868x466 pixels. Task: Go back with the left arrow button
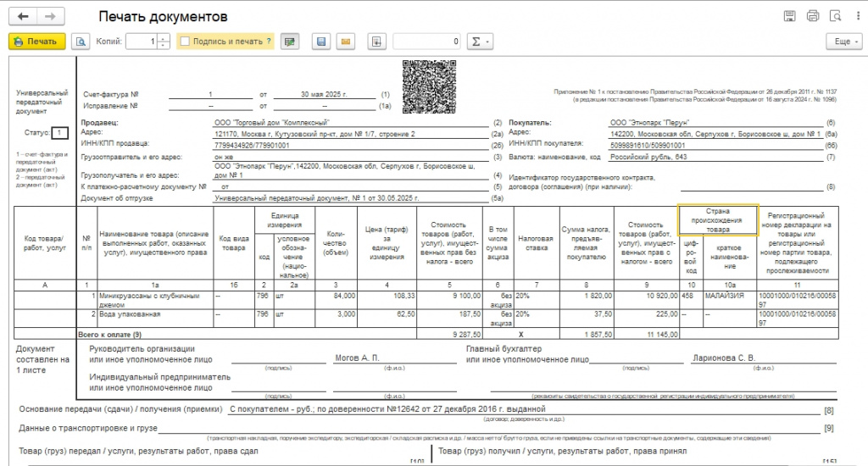point(23,17)
